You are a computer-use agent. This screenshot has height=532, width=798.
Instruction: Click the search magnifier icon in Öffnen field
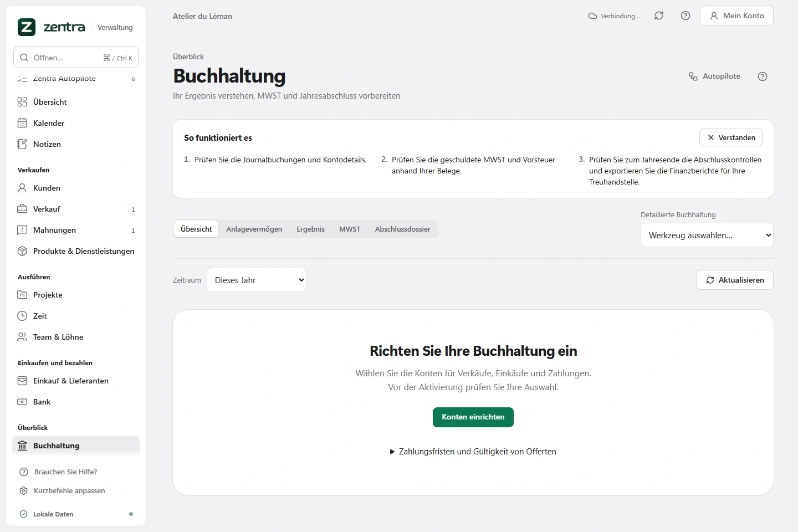pos(24,58)
